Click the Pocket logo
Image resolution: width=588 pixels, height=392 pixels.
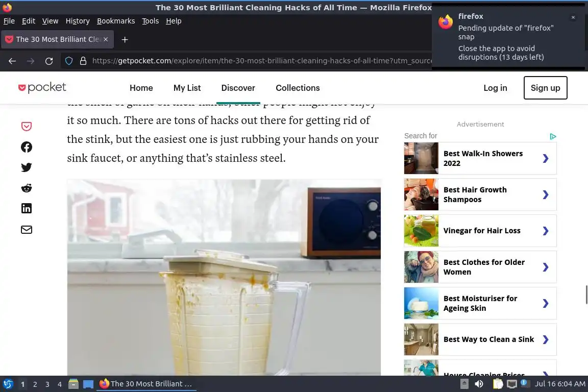(42, 87)
